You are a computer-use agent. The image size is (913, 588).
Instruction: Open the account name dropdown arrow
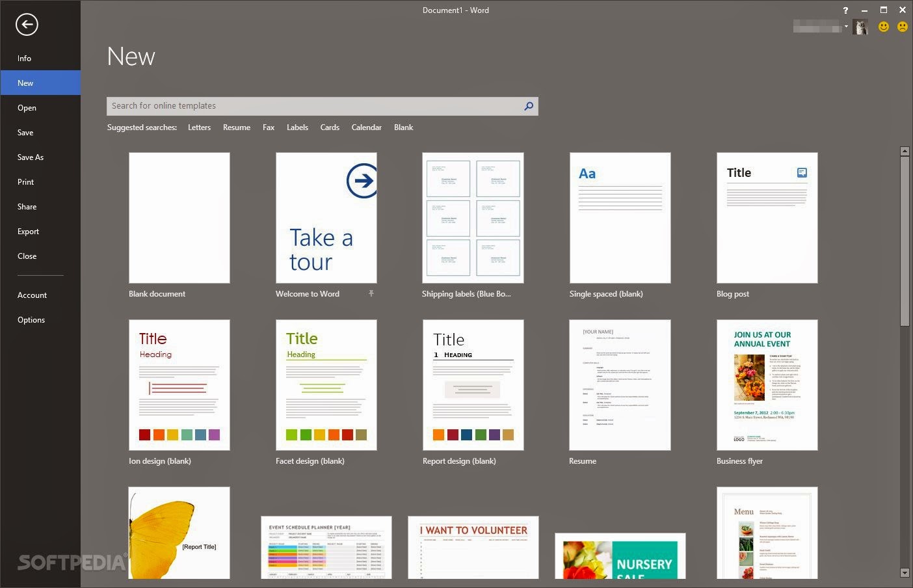pos(846,27)
